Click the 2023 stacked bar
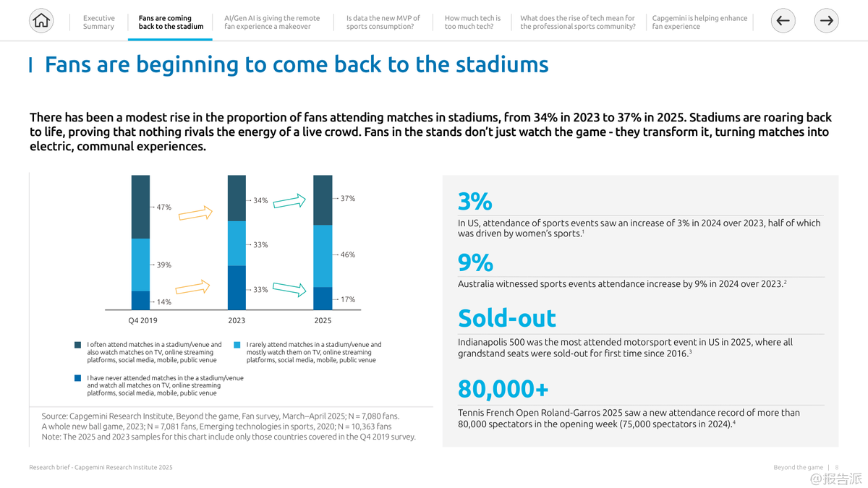868x488 pixels. (237, 242)
